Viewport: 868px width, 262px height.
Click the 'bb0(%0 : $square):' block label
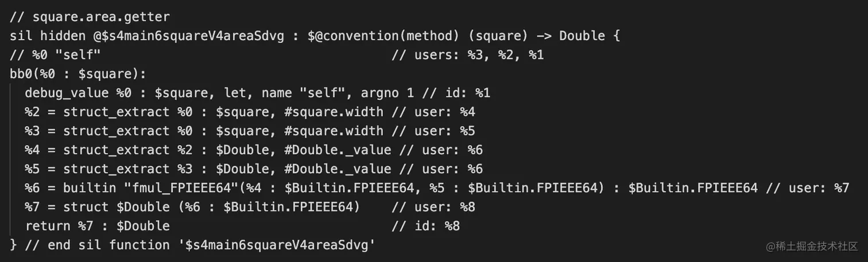click(x=78, y=74)
